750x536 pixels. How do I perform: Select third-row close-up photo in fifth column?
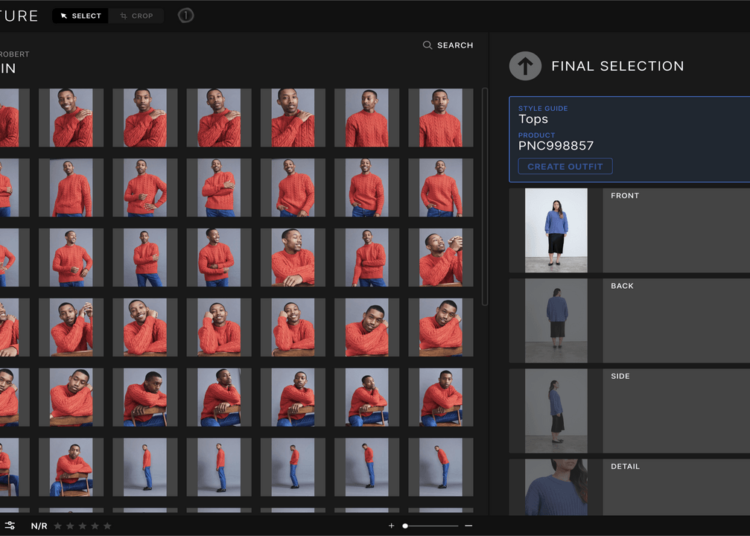293,257
